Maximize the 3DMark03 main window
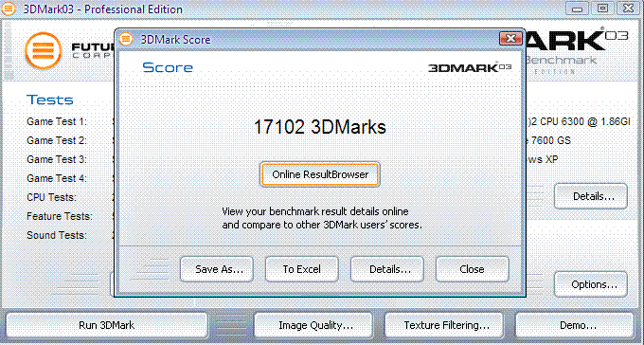This screenshot has height=345, width=644. pyautogui.click(x=602, y=9)
